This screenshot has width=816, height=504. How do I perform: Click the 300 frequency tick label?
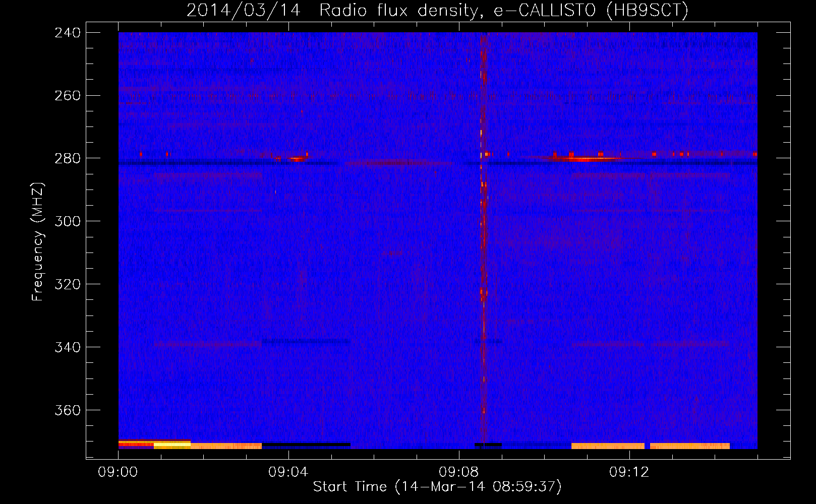(68, 221)
